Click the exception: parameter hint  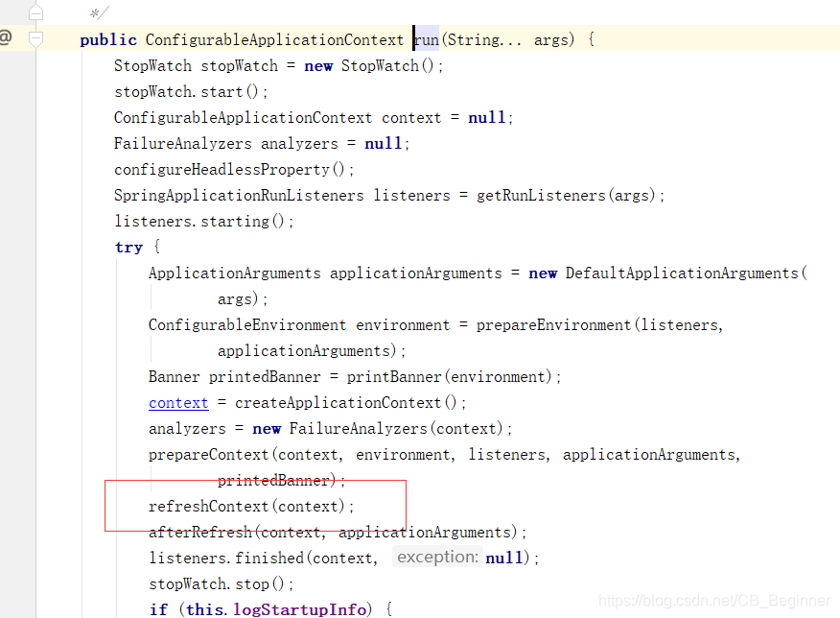pyautogui.click(x=437, y=558)
